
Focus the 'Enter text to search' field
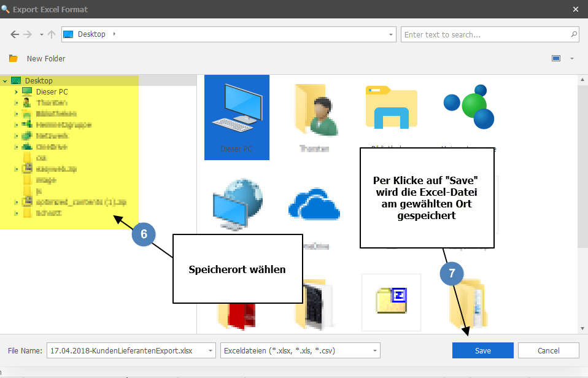[x=486, y=34]
